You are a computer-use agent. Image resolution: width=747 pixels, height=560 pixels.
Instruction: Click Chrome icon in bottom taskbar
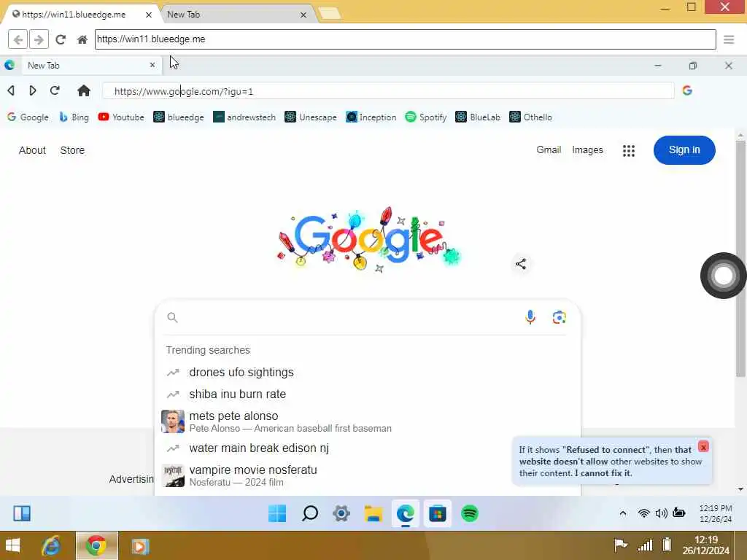coord(96,545)
